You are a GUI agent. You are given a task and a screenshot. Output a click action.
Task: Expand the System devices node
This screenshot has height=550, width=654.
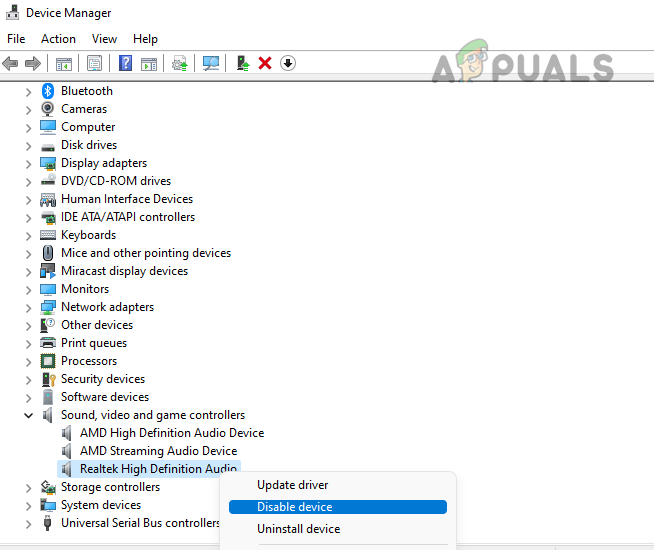click(28, 506)
